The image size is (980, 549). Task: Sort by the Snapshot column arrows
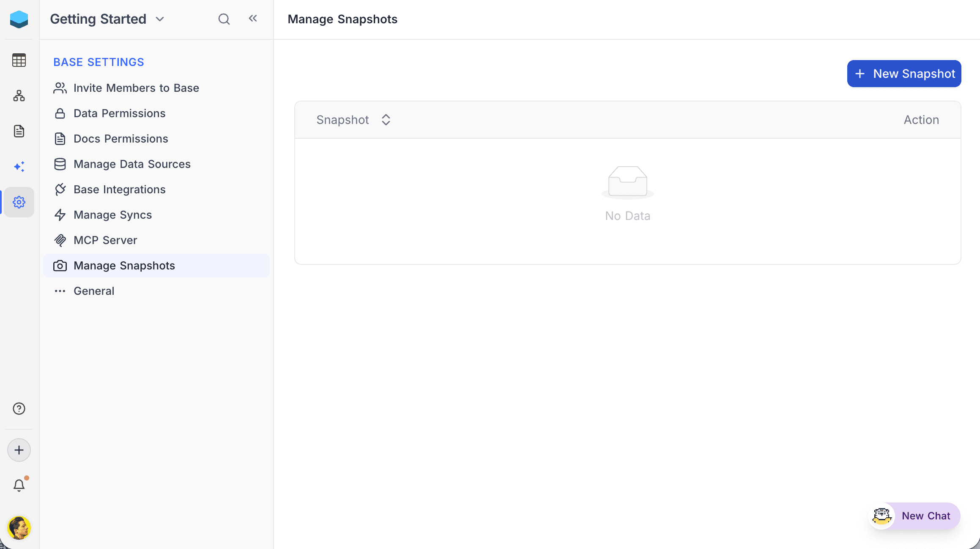[386, 120]
